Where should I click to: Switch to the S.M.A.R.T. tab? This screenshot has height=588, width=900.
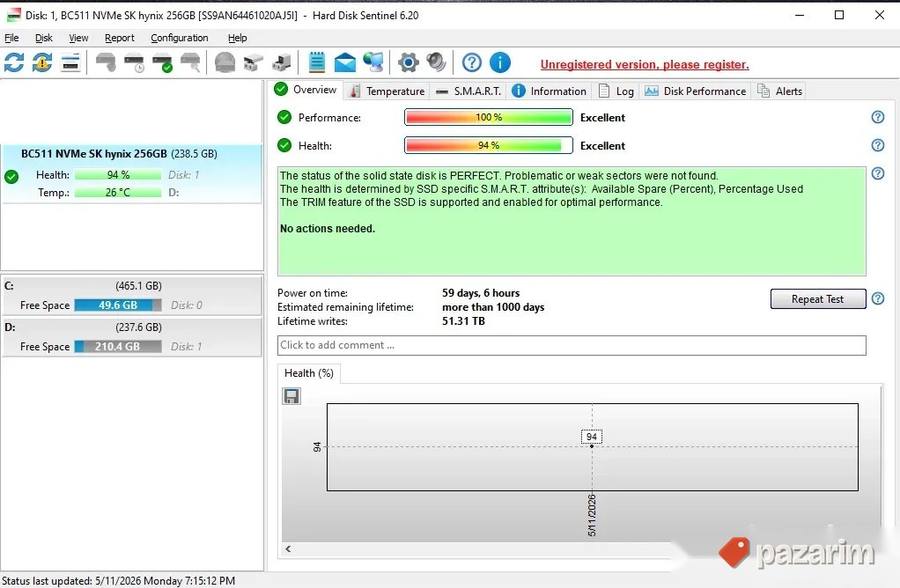point(468,91)
